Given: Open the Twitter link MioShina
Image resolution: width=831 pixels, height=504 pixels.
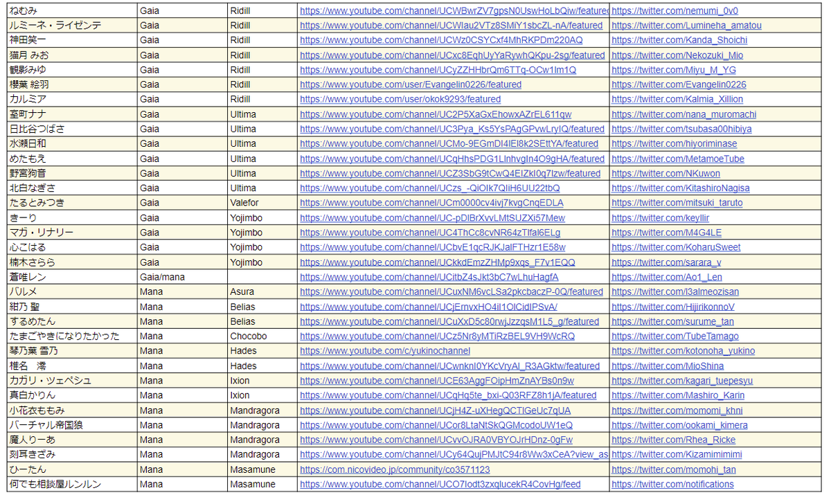Looking at the screenshot, I should pyautogui.click(x=668, y=366).
